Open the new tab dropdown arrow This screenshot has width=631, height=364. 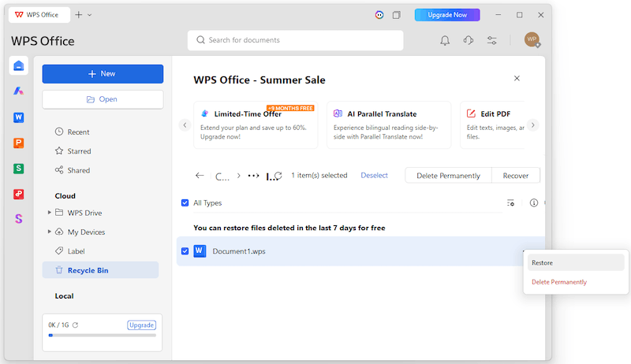click(x=90, y=15)
